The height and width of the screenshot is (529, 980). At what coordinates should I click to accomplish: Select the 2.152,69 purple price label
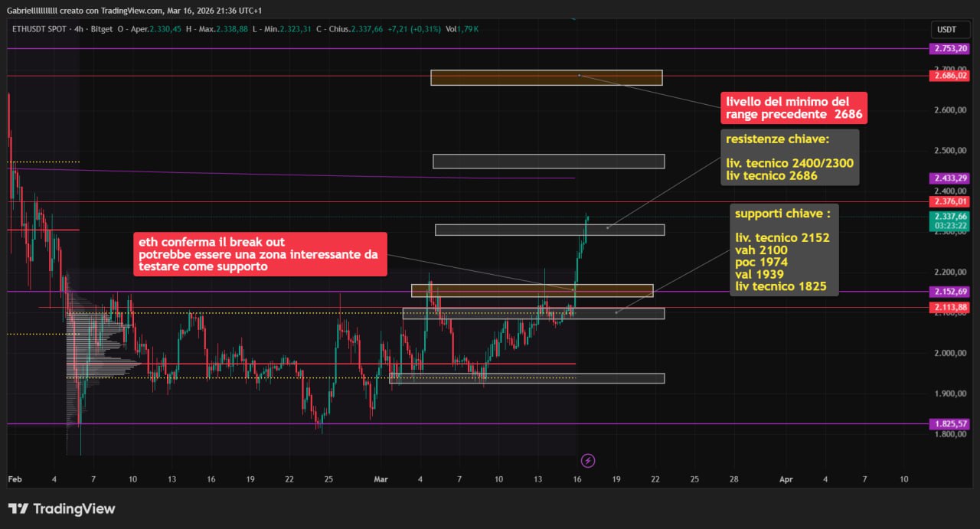pos(949,291)
